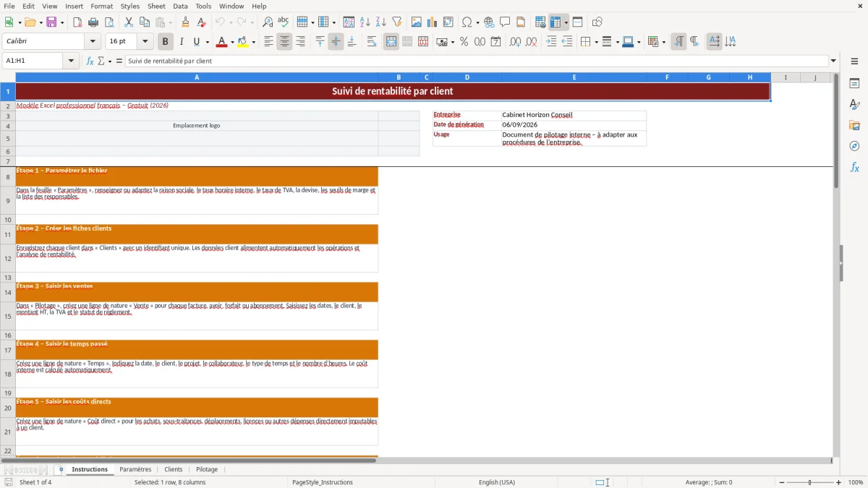Select column I header
Viewport: 868px width, 488px height.
pyautogui.click(x=786, y=77)
